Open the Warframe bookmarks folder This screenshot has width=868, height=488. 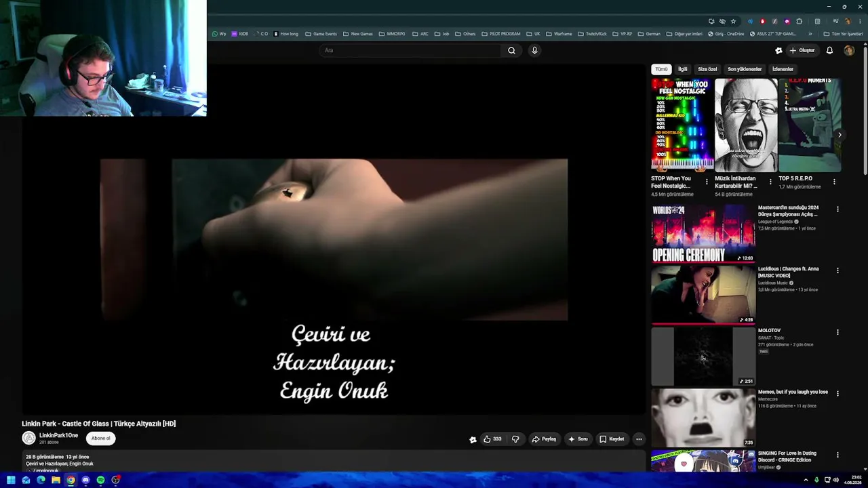coord(559,34)
